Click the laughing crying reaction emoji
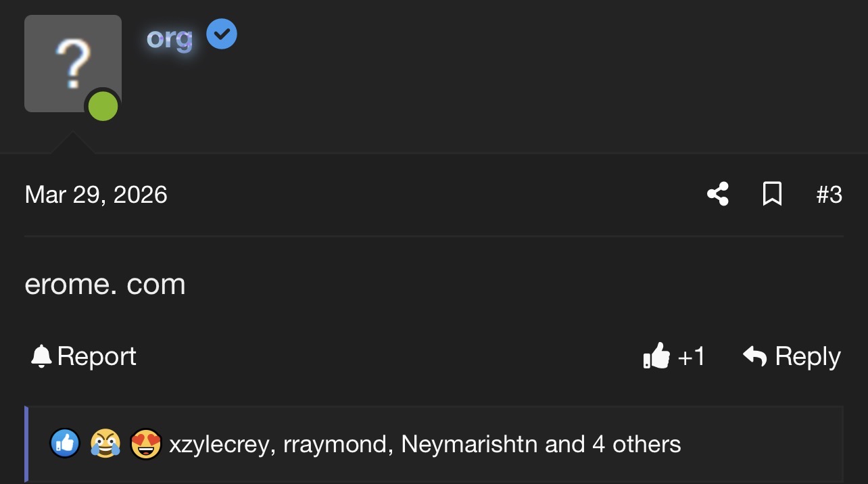This screenshot has height=484, width=868. pos(105,444)
